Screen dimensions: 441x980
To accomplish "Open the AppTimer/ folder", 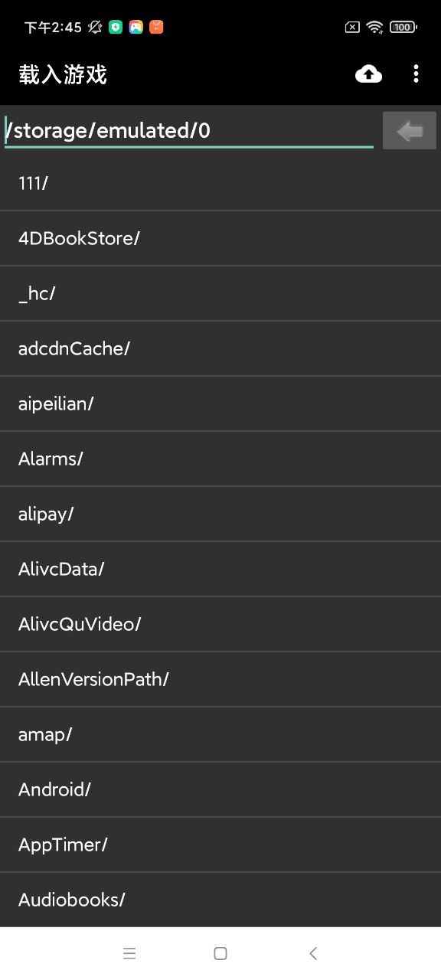I will (x=220, y=845).
